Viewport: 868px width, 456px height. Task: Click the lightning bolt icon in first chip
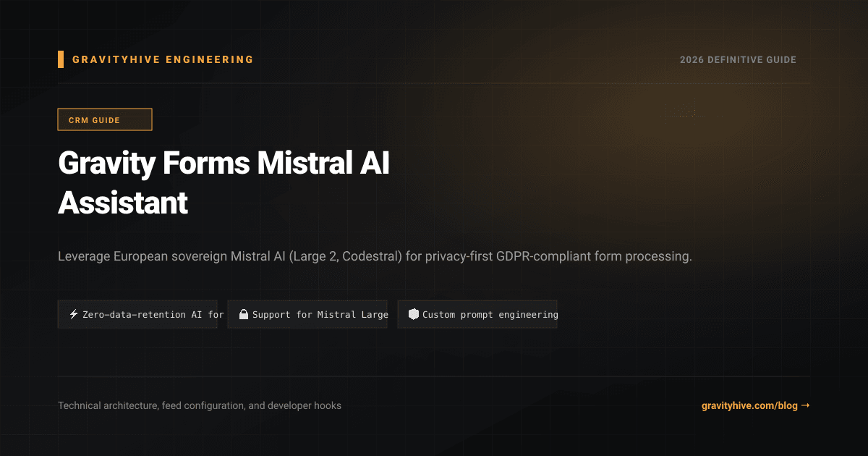(74, 314)
